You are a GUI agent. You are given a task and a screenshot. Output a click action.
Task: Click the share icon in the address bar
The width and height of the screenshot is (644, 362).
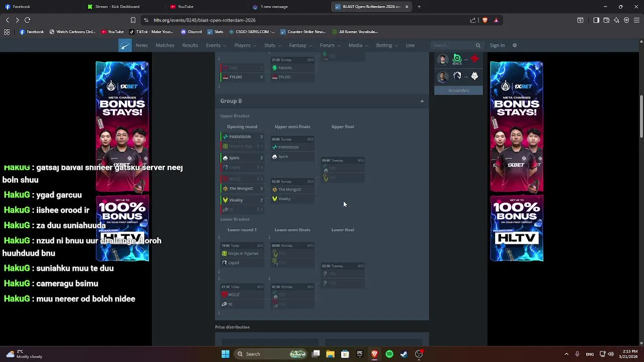tap(473, 20)
